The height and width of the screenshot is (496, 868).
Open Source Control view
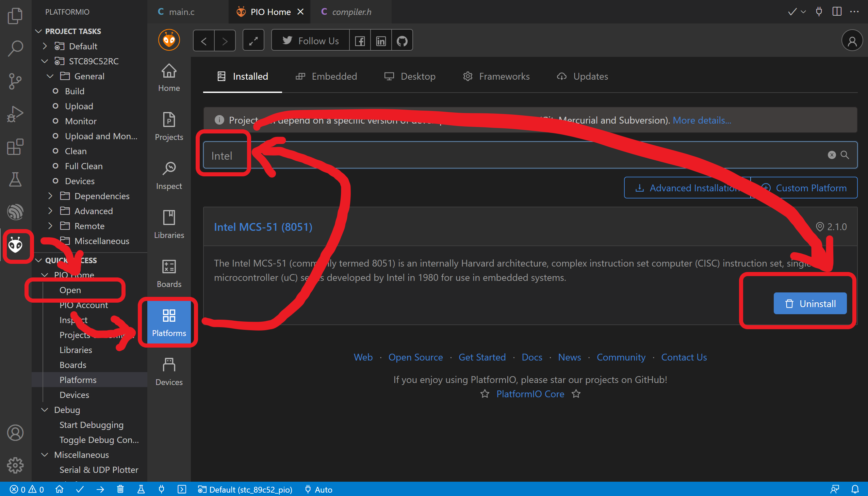pos(15,81)
